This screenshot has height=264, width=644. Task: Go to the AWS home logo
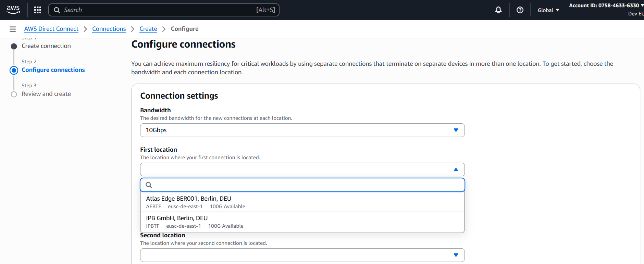tap(13, 10)
